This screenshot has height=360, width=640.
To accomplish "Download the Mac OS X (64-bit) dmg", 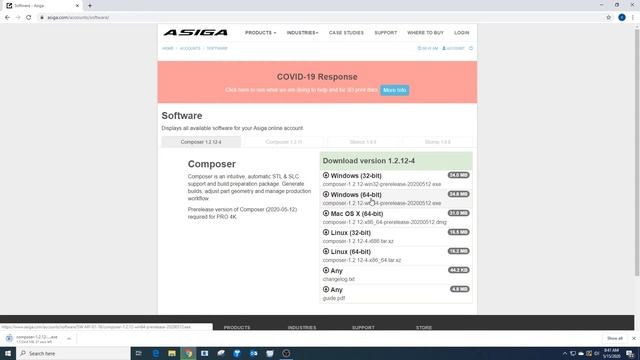I will (396, 218).
